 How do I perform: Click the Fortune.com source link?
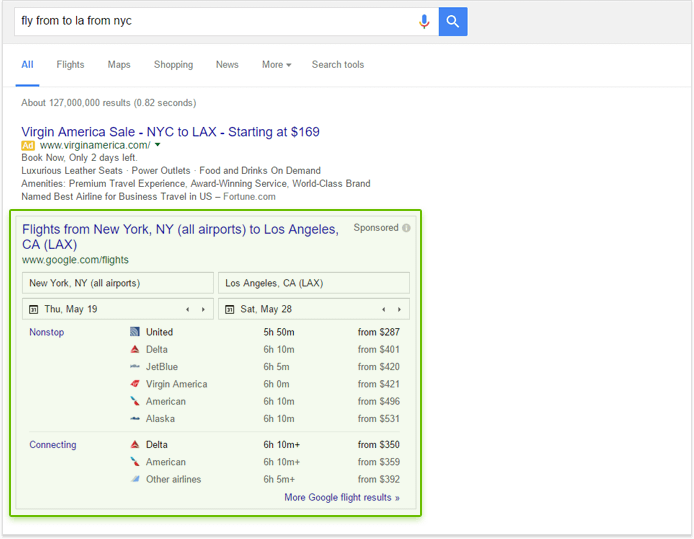point(249,196)
